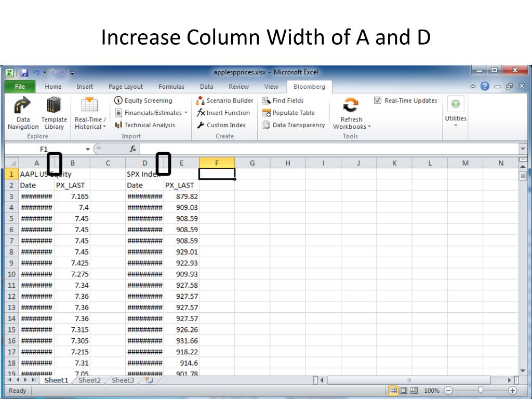This screenshot has width=532, height=399.
Task: Click the Real-Time / Historical import icon
Action: (89, 105)
